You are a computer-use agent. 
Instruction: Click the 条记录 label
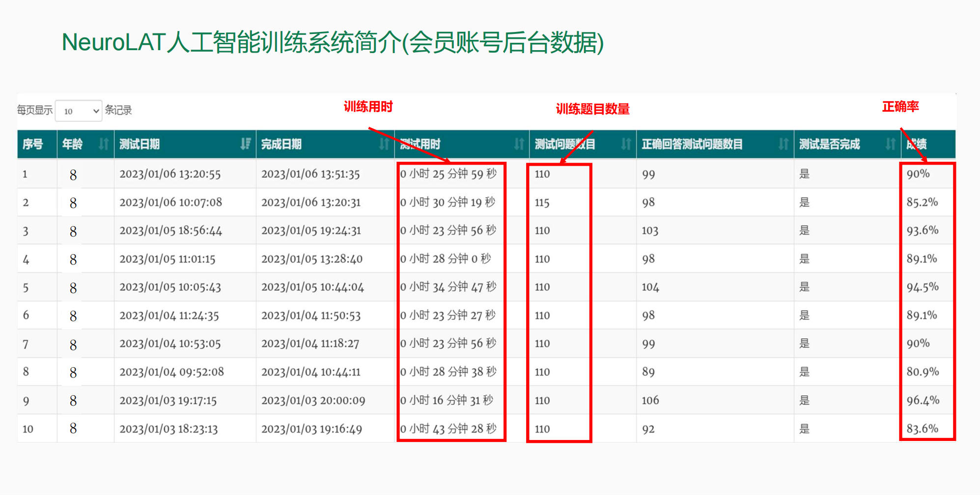pyautogui.click(x=118, y=110)
